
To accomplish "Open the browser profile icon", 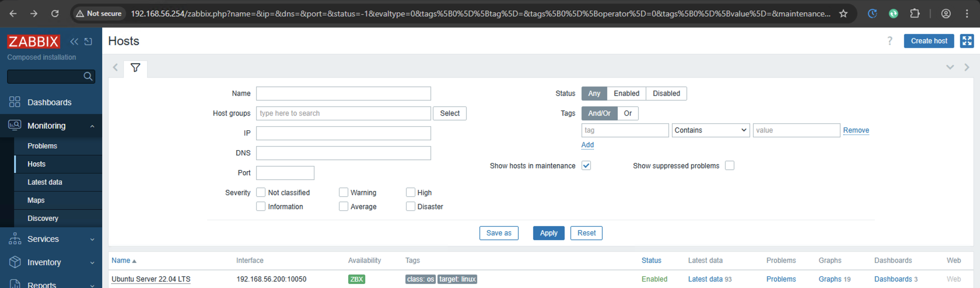I will click(x=946, y=13).
